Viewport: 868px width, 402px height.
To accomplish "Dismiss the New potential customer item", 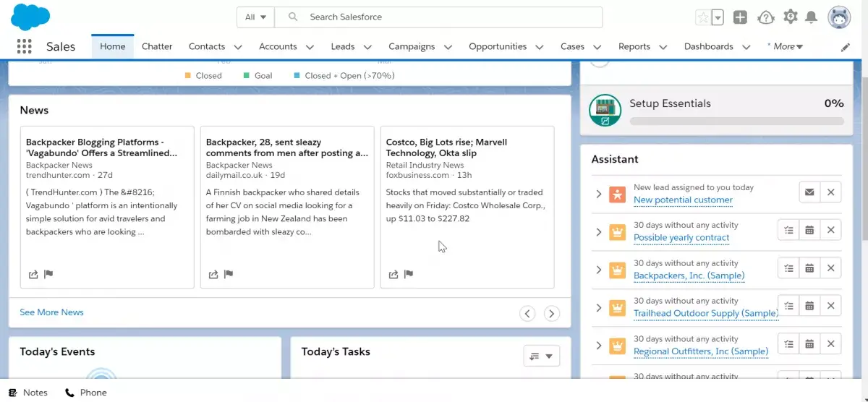I will (831, 192).
